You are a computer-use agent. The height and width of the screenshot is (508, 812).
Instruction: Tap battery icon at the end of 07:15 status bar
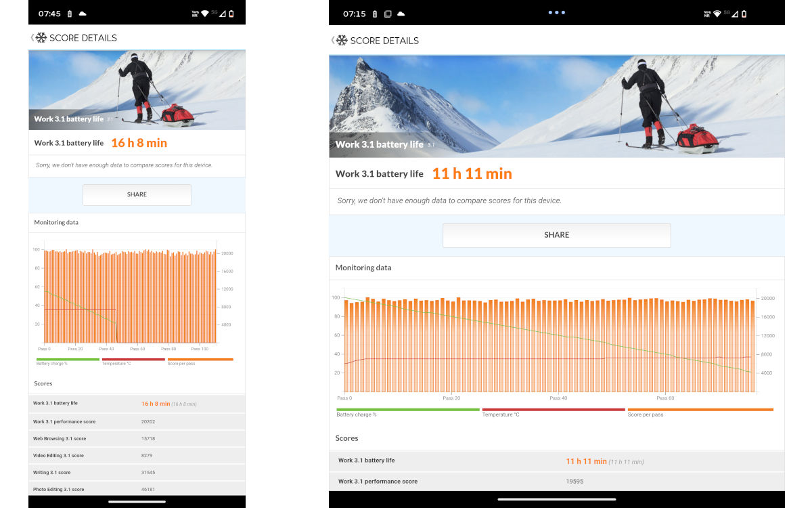tap(744, 14)
